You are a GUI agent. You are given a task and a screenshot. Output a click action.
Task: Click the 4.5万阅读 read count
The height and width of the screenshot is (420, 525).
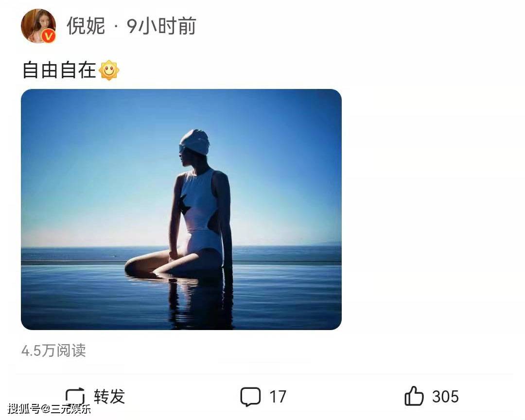(x=53, y=350)
